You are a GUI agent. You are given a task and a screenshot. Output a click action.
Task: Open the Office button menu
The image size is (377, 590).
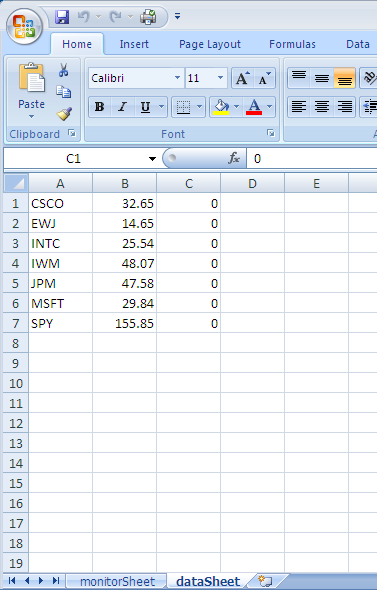pos(24,26)
